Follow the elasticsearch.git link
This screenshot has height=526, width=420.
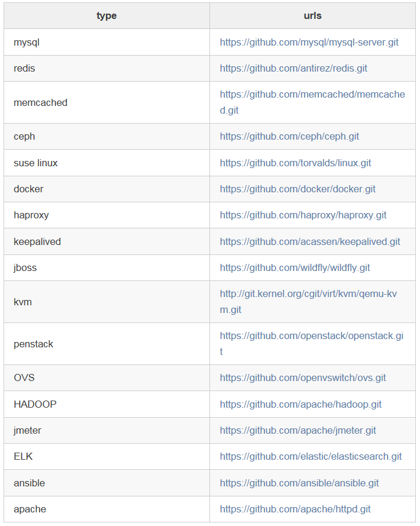click(311, 457)
